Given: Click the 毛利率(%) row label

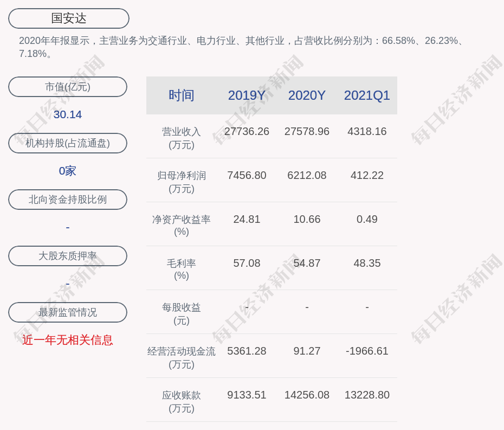Looking at the screenshot, I should pos(182,269).
